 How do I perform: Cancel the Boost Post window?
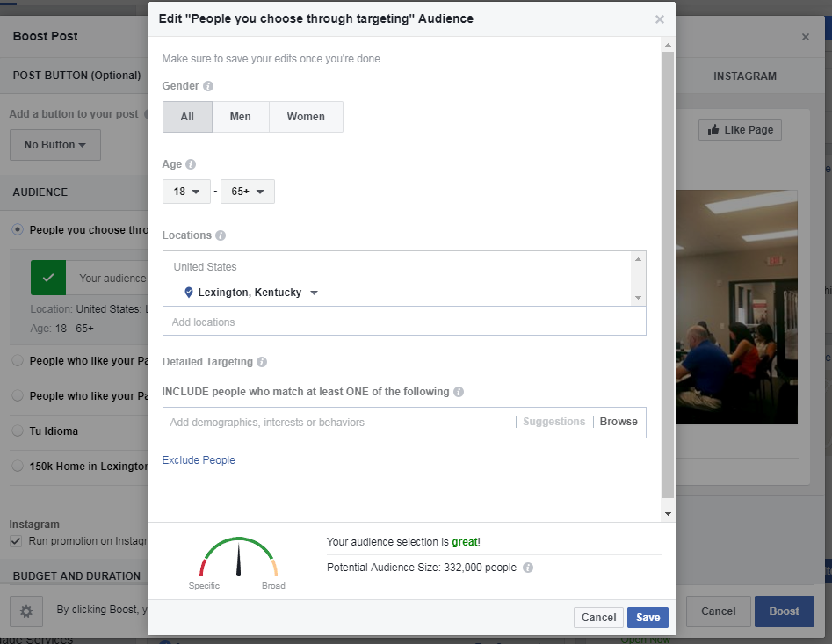[x=719, y=611]
